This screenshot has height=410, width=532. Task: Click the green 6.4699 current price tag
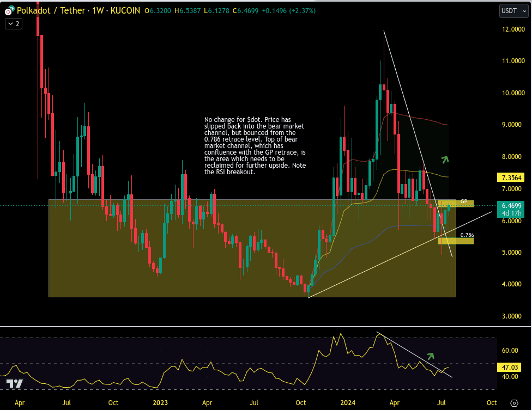point(511,205)
